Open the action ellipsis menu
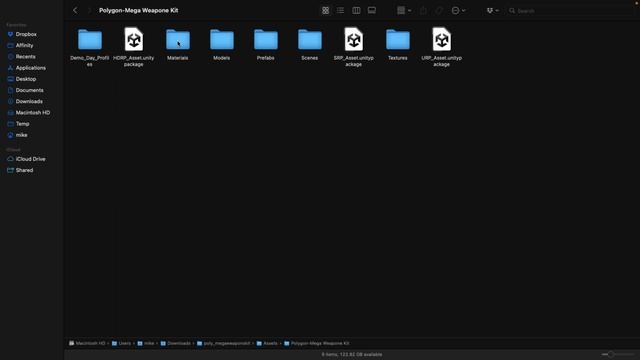Screen dimensions: 640x360 tap(458, 11)
